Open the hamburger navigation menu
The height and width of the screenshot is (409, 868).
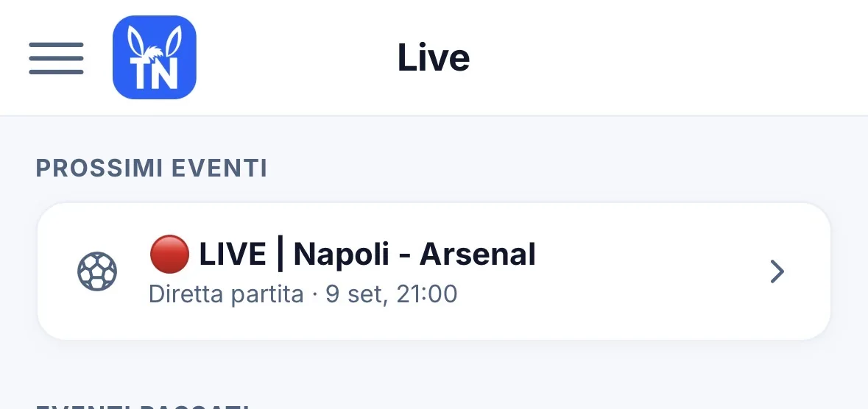(x=56, y=57)
